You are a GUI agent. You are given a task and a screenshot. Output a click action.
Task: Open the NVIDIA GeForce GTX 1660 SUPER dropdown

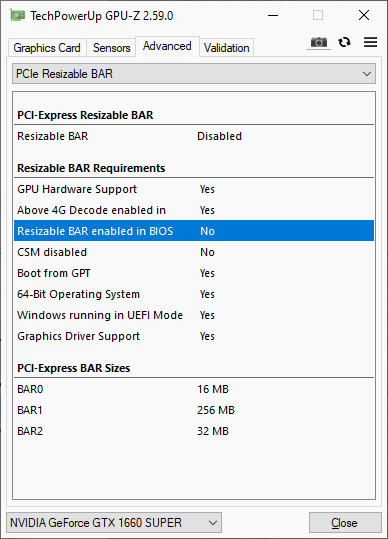click(x=114, y=523)
